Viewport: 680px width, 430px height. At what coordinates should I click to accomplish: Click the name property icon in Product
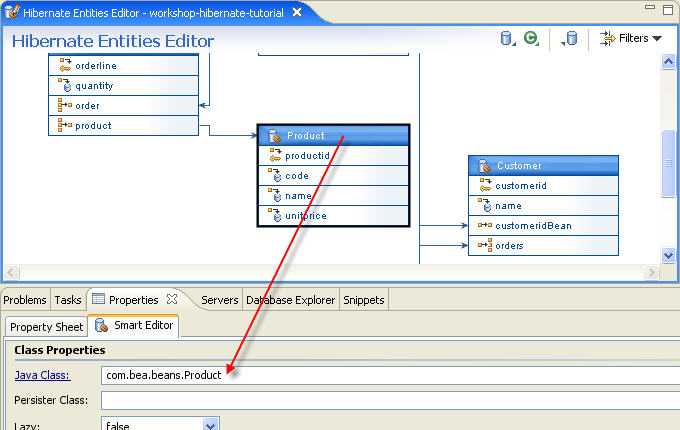275,195
